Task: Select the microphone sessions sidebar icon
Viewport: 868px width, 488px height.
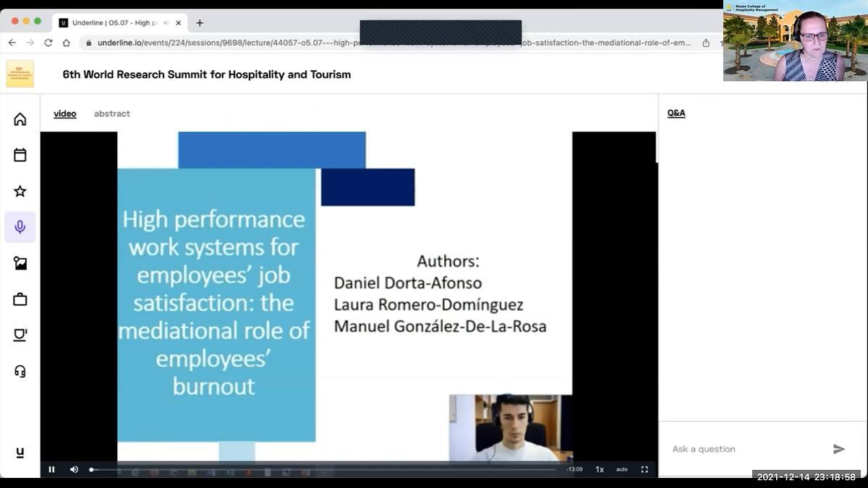Action: (20, 227)
